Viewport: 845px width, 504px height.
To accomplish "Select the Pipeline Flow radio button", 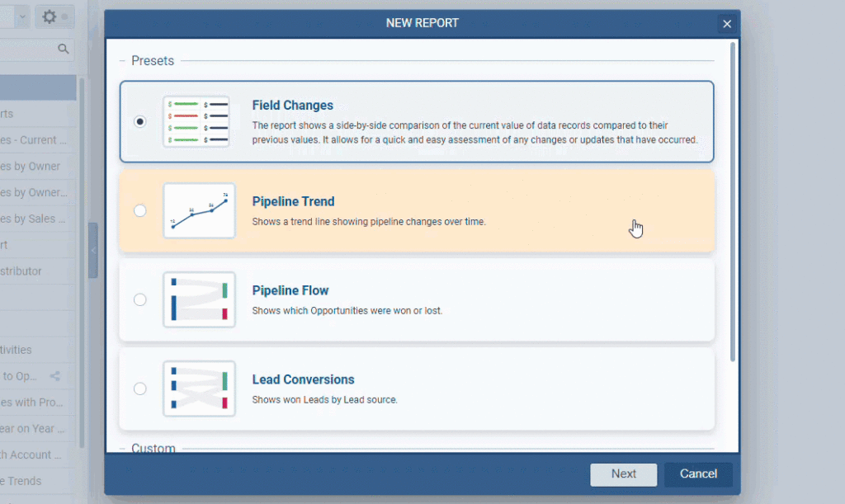I will 140,299.
